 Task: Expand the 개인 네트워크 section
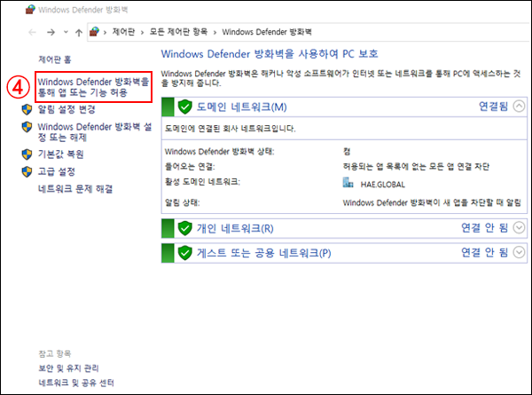click(519, 227)
